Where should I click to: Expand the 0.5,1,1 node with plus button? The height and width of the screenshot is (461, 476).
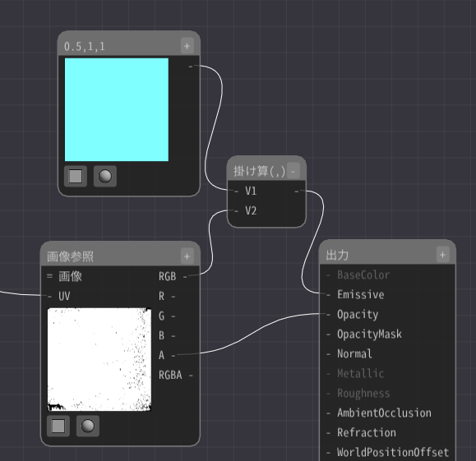pyautogui.click(x=187, y=46)
